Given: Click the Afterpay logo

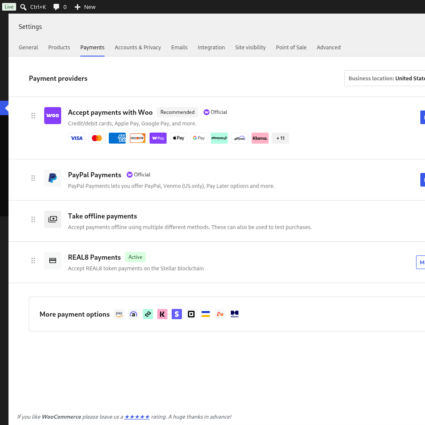Looking at the screenshot, I should 219,138.
